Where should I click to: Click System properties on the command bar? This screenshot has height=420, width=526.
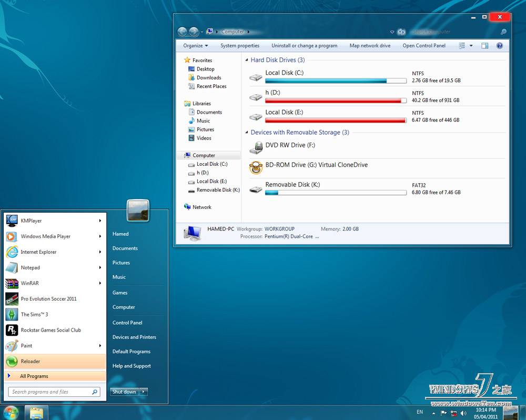click(240, 46)
